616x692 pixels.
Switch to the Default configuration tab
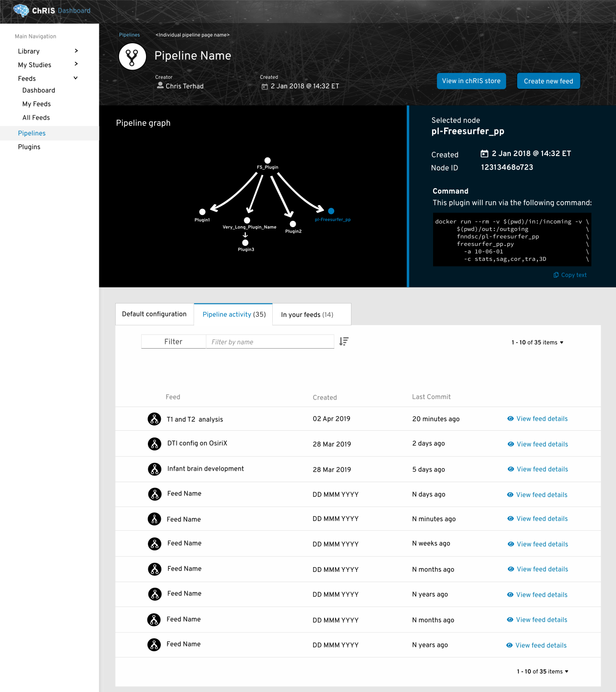tap(154, 314)
